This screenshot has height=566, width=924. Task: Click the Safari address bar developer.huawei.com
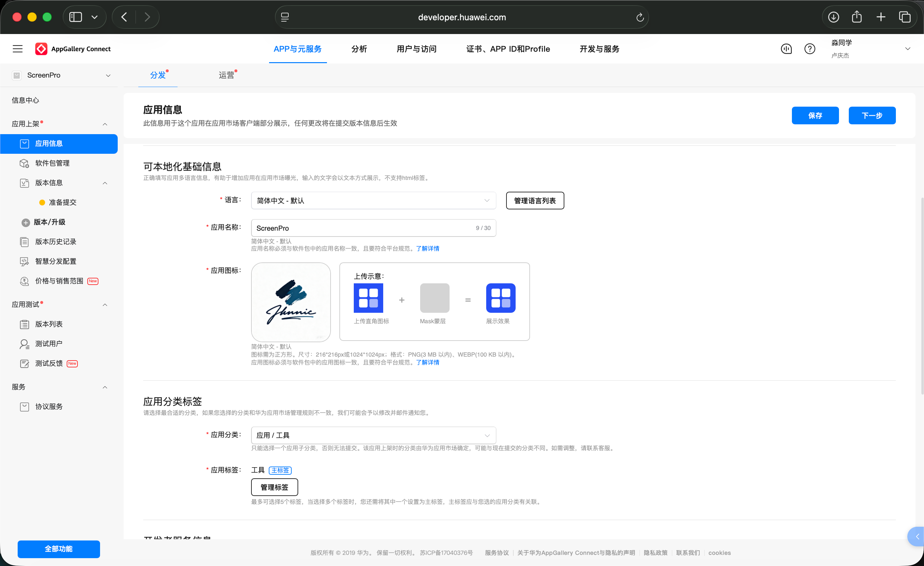[462, 17]
